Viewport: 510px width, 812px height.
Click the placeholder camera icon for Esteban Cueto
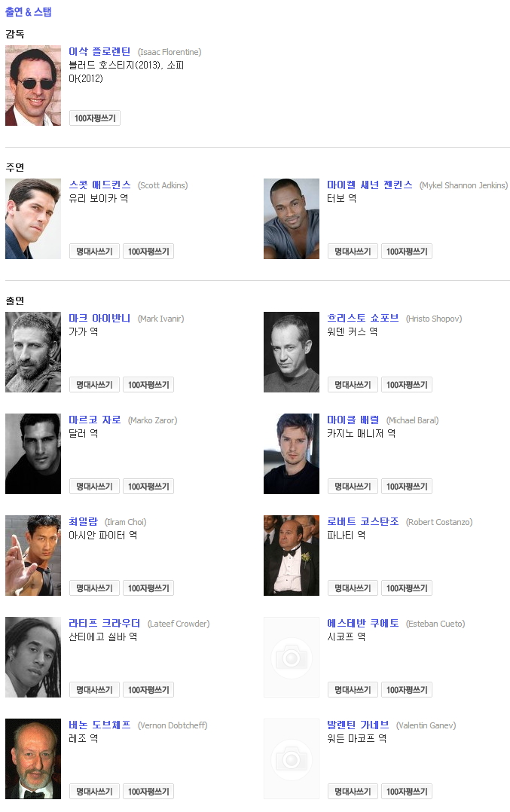292,657
